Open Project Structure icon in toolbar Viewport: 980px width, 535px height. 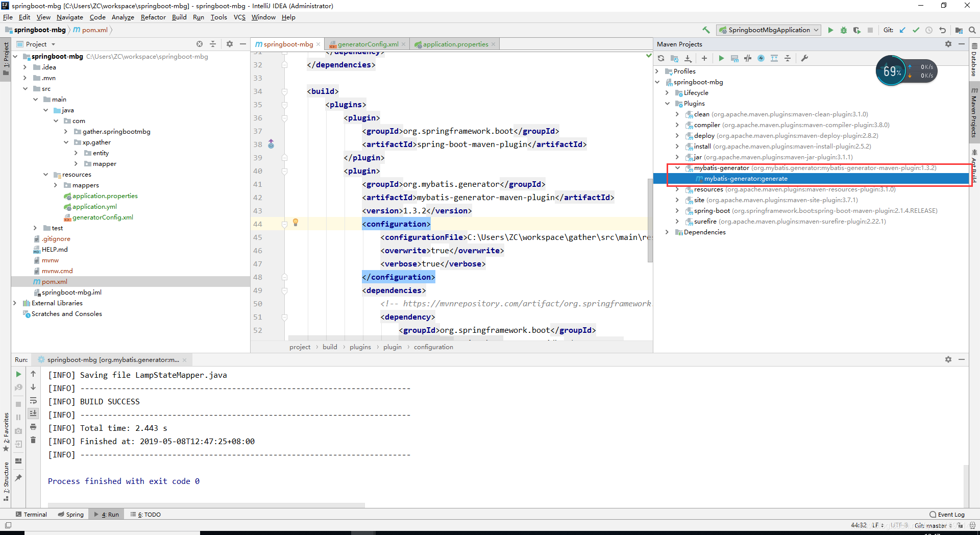[x=959, y=30]
